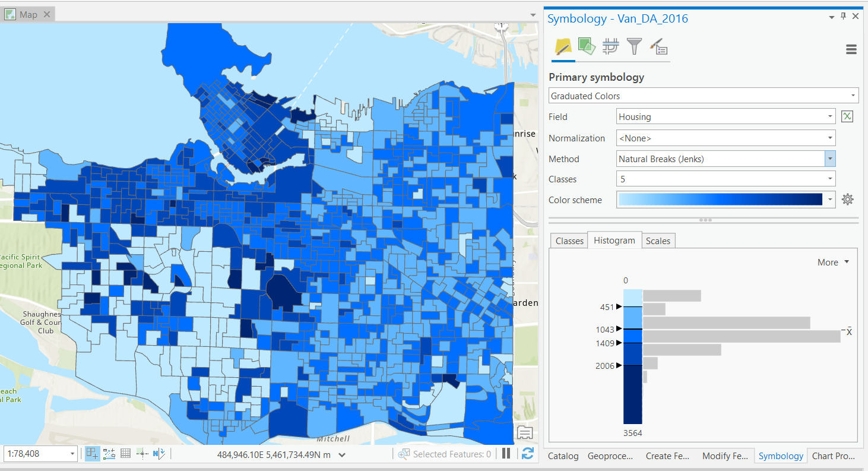The height and width of the screenshot is (471, 868).
Task: Click the Catalog pane tab
Action: click(563, 456)
